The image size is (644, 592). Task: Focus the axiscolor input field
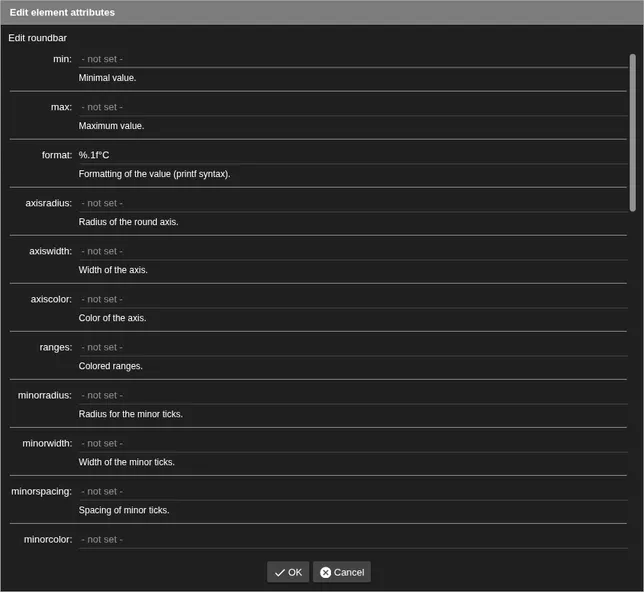(x=353, y=299)
